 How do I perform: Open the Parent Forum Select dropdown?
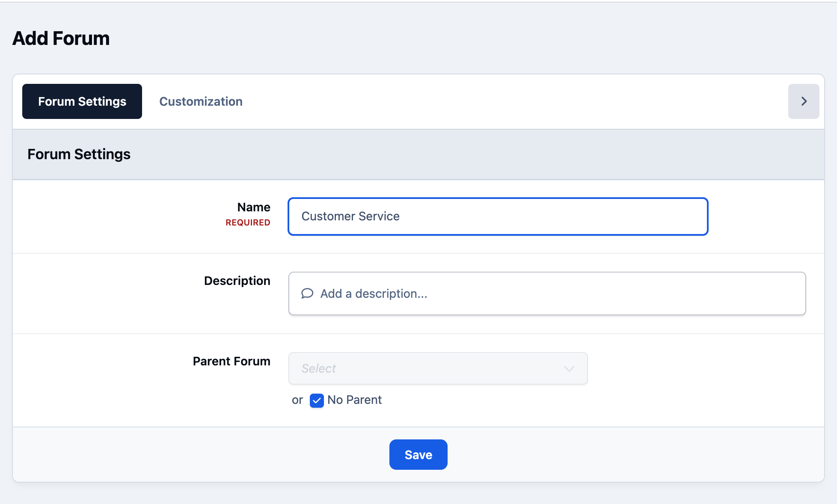click(438, 368)
